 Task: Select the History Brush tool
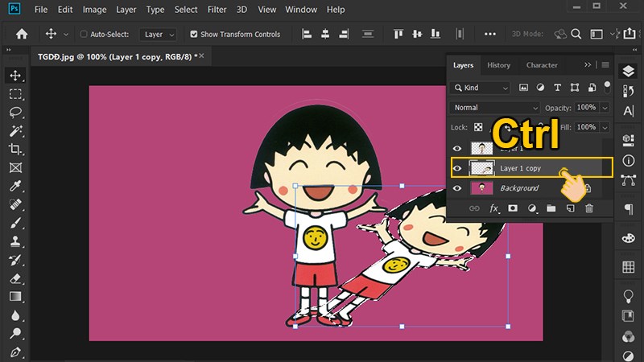click(x=15, y=260)
